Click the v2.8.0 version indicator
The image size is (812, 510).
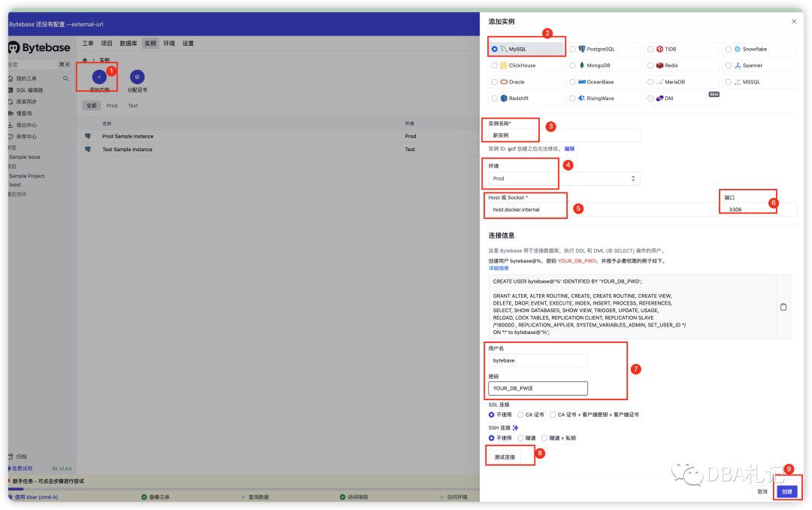pos(62,469)
